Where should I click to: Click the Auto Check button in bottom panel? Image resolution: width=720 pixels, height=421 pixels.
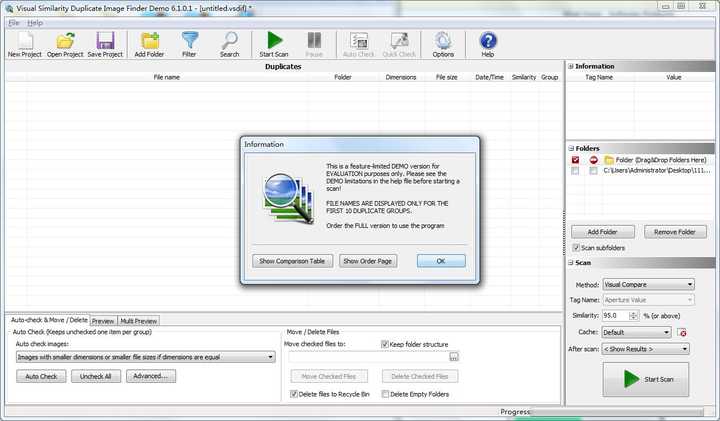pyautogui.click(x=41, y=376)
